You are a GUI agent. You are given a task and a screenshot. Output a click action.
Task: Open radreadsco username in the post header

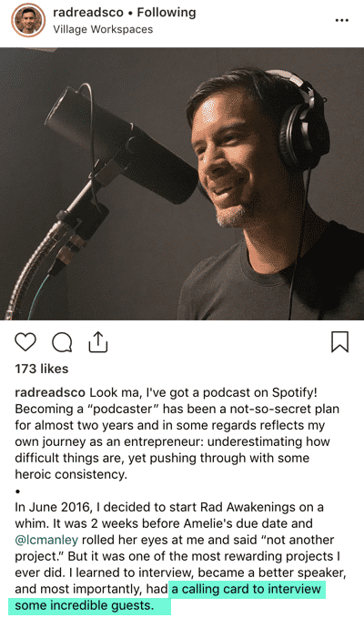(x=88, y=13)
